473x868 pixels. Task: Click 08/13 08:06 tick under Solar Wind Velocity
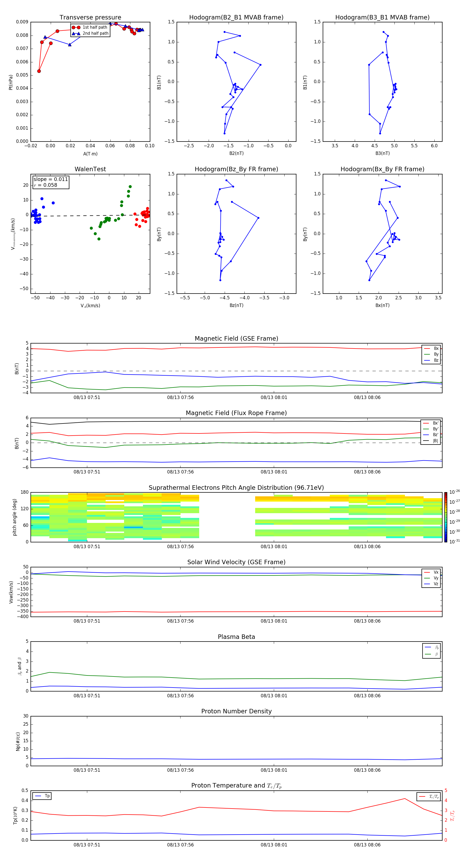[367, 621]
